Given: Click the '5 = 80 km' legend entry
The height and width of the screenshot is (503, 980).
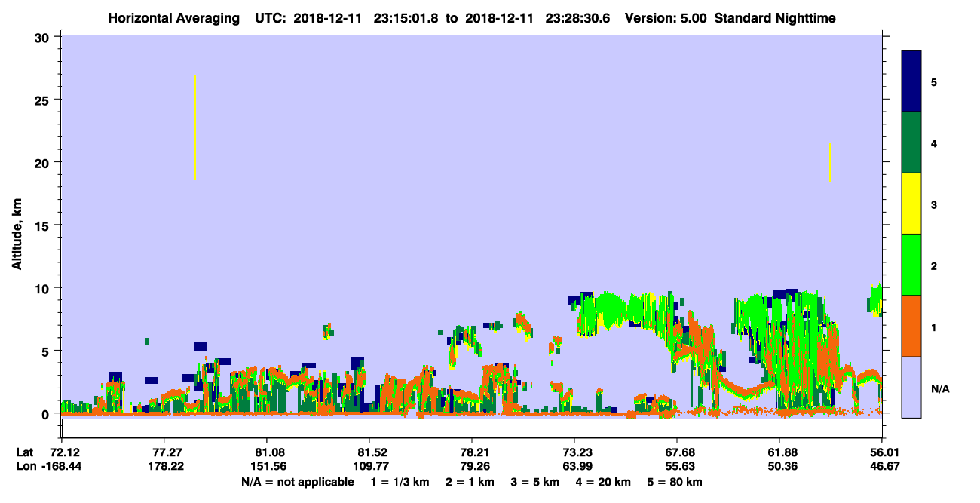Looking at the screenshot, I should 675,482.
